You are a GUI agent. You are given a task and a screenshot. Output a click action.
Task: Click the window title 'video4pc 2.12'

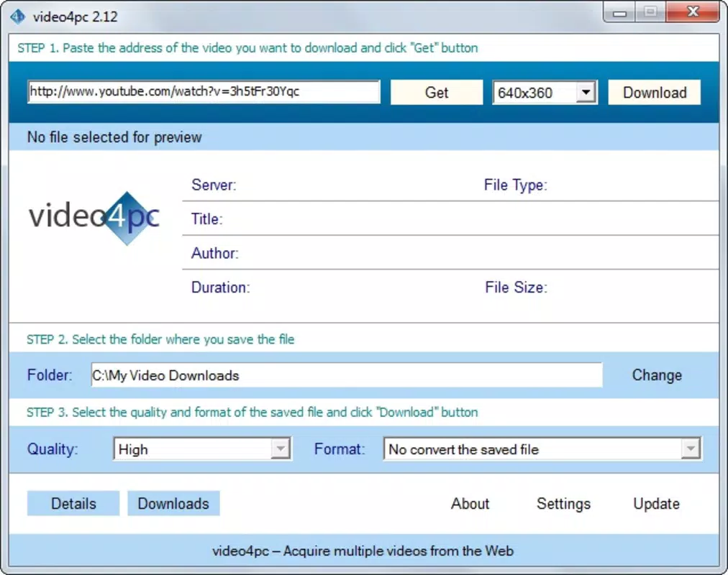click(x=76, y=17)
